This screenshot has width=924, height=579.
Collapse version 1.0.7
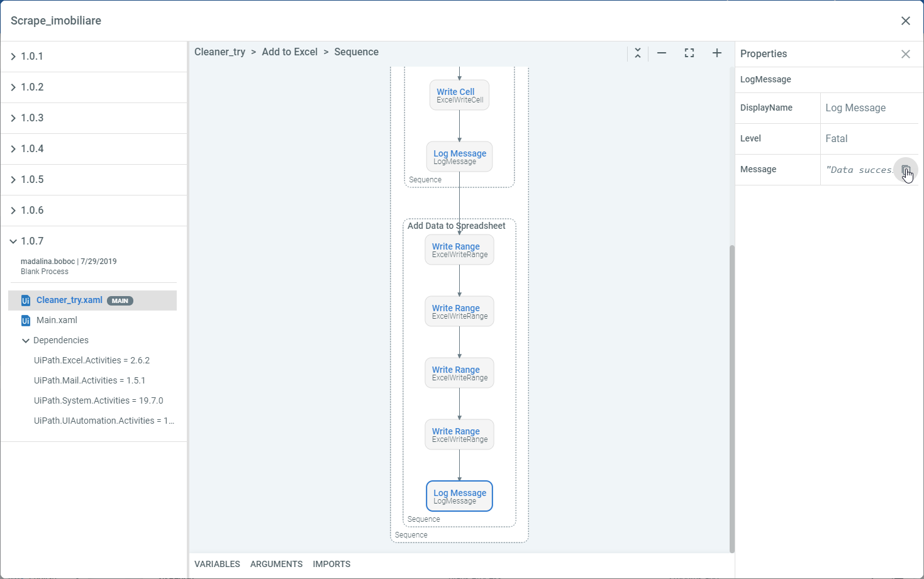13,241
